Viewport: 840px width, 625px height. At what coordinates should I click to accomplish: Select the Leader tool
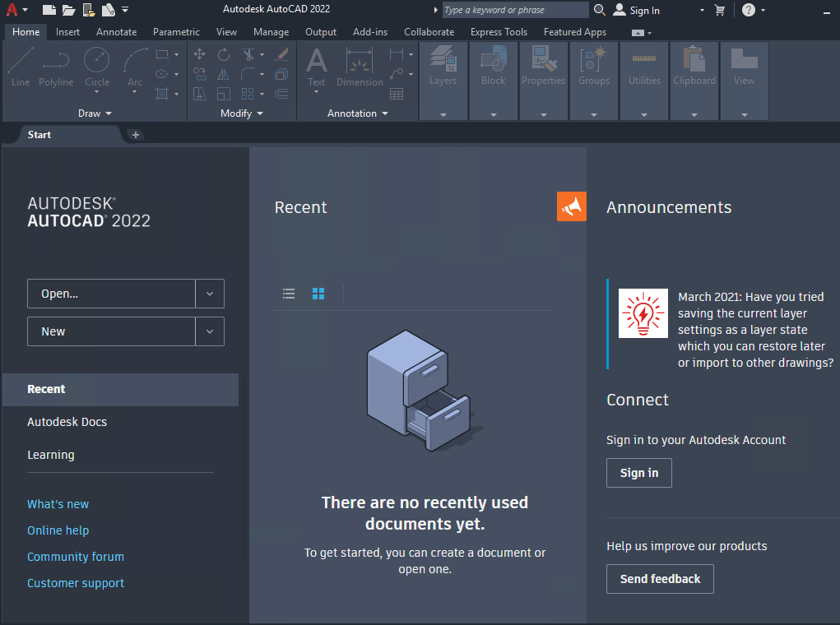coord(397,74)
